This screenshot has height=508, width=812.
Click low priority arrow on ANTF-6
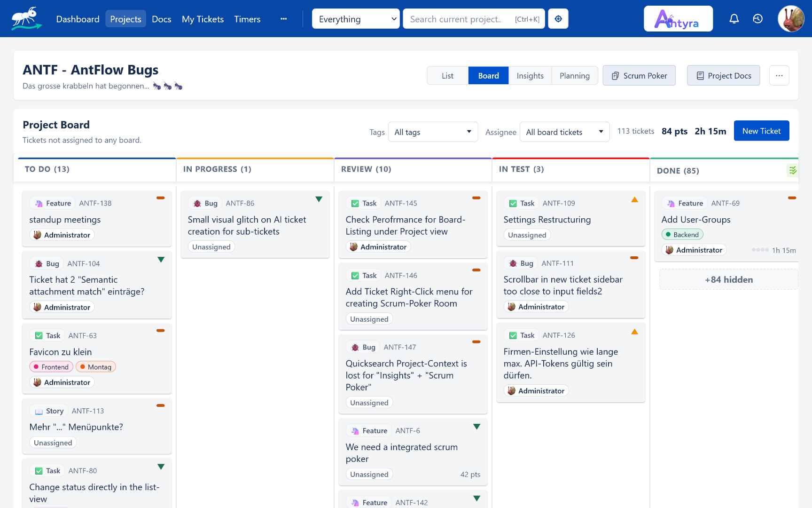click(476, 427)
